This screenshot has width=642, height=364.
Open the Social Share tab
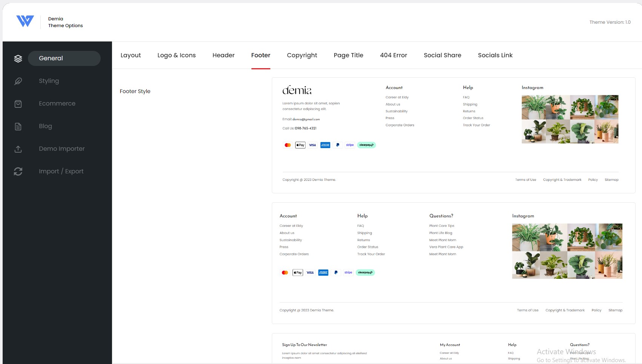click(443, 55)
